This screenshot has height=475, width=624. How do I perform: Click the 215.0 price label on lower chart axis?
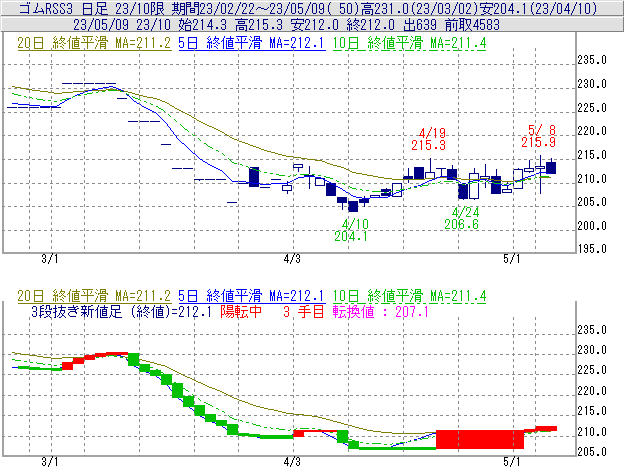pos(592,411)
